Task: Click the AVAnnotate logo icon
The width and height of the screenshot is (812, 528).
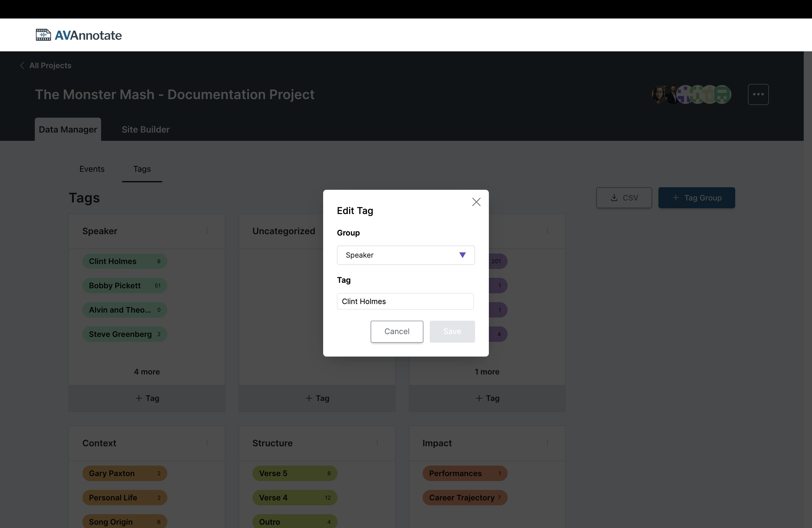Action: click(x=43, y=35)
